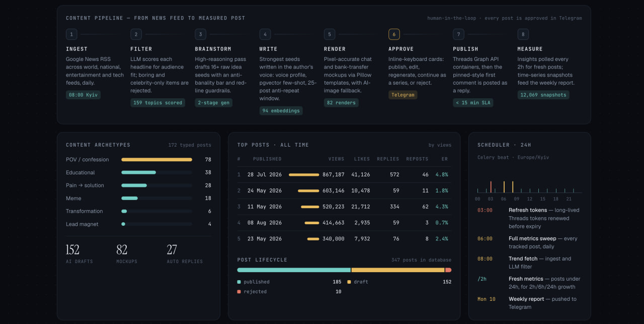The width and height of the screenshot is (644, 324).
Task: Click the '172 typed posts' label
Action: 190,145
